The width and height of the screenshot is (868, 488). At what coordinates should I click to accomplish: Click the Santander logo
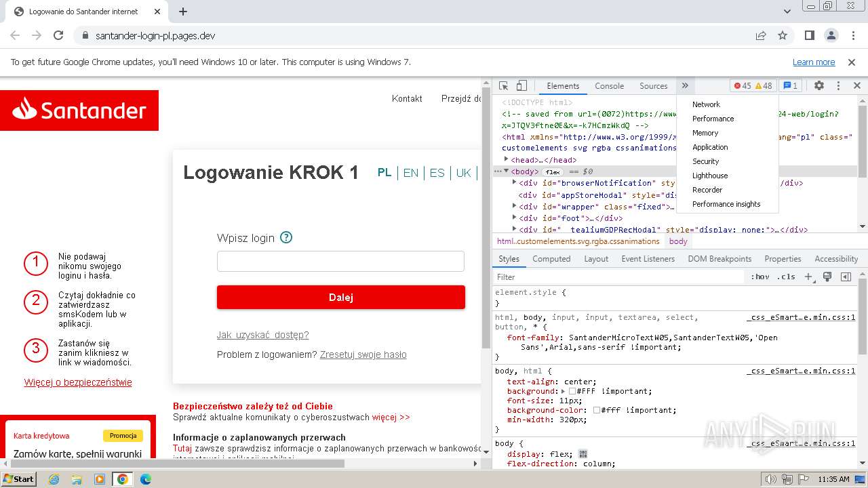pos(79,110)
